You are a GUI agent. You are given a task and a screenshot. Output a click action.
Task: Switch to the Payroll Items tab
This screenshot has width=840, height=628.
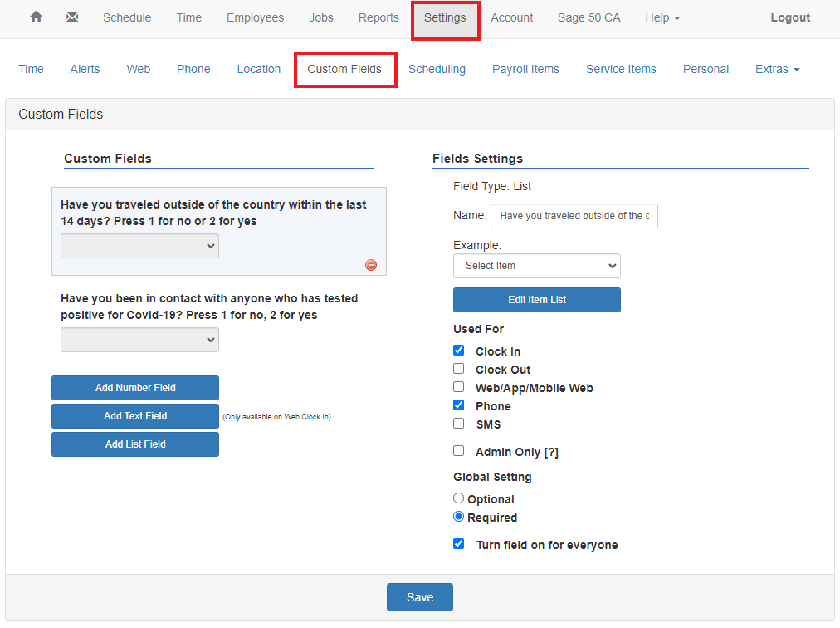coord(525,69)
